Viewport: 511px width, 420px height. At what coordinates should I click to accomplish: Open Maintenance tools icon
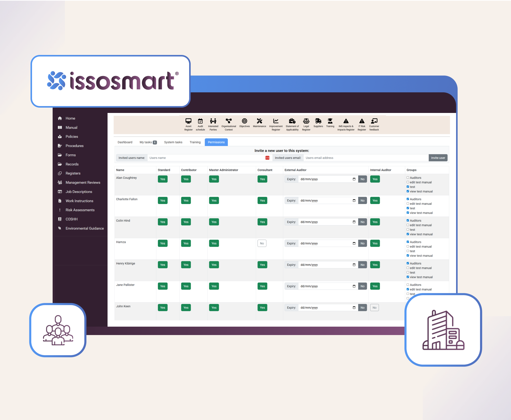click(259, 122)
